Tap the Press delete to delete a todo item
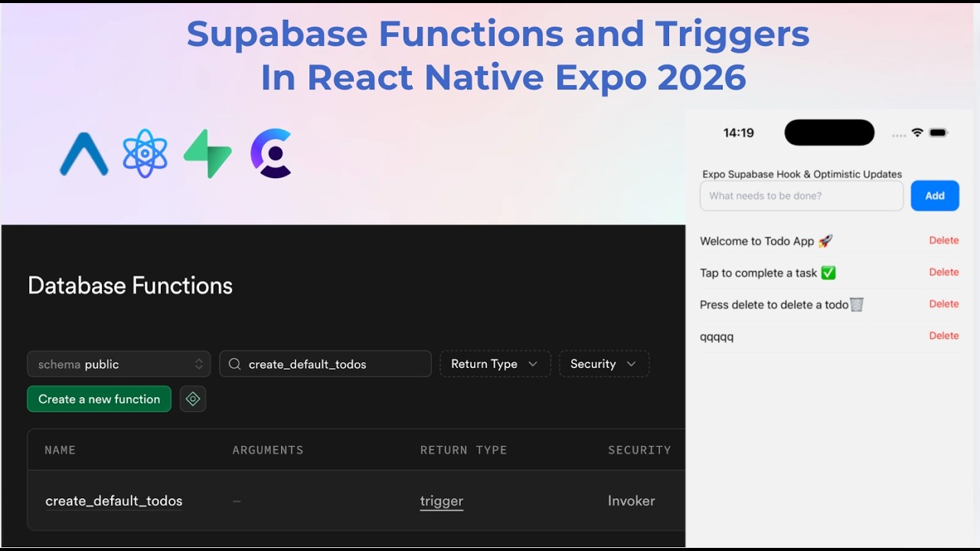Screen dimensions: 980x551 (x=782, y=305)
